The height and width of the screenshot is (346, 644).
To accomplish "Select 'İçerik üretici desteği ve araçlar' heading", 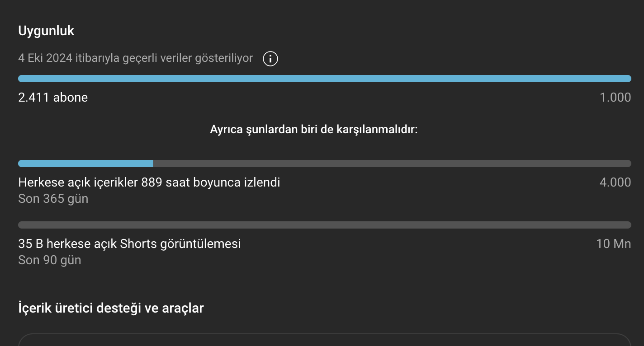I will click(111, 309).
